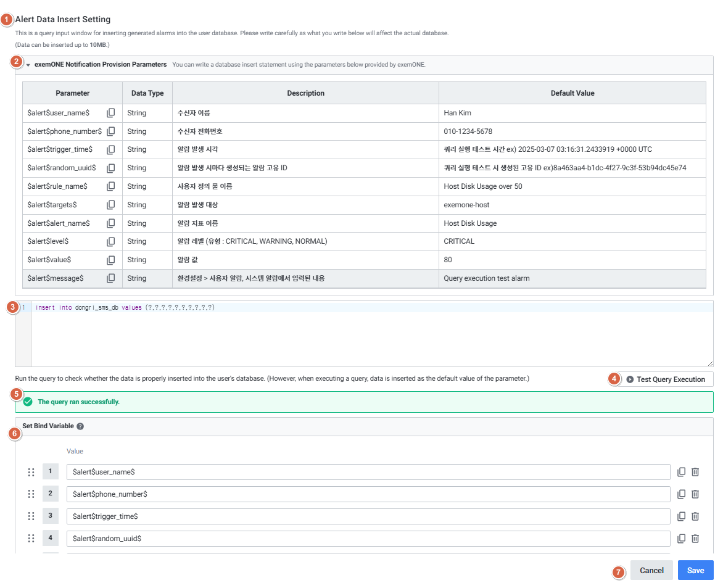Click the Parameter column header
Image resolution: width=723 pixels, height=588 pixels.
pyautogui.click(x=72, y=93)
